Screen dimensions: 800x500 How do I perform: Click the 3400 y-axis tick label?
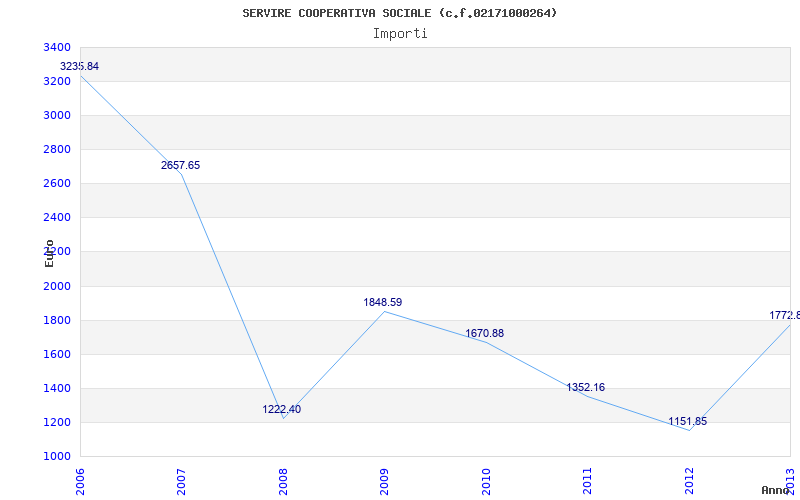pyautogui.click(x=57, y=47)
